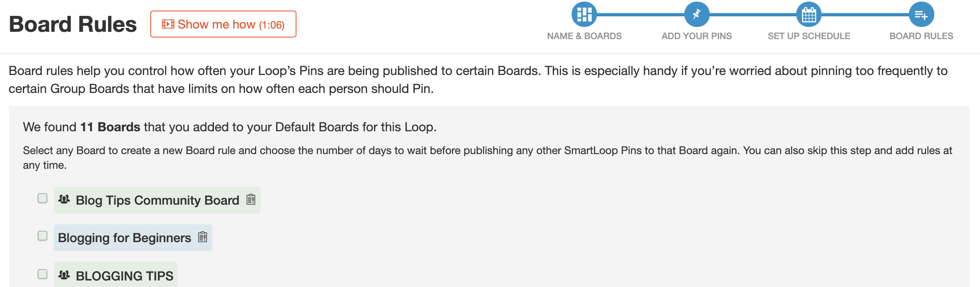Switch to SET UP SCHEDULE step label
980x287 pixels.
point(809,36)
